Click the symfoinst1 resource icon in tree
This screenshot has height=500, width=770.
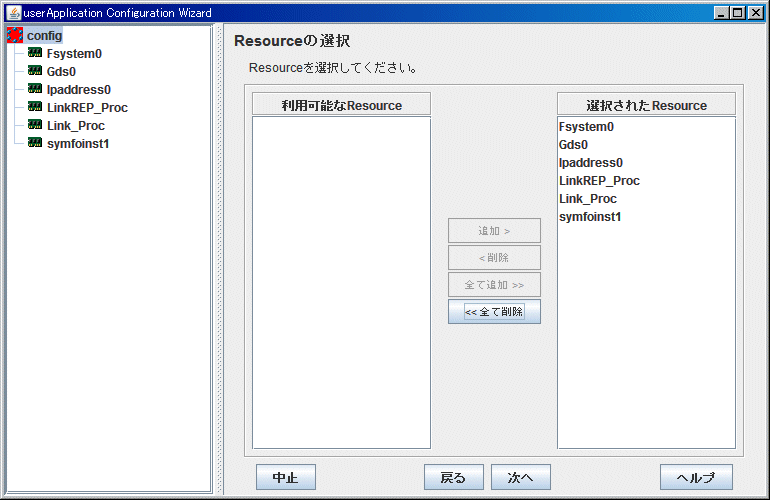pos(35,142)
